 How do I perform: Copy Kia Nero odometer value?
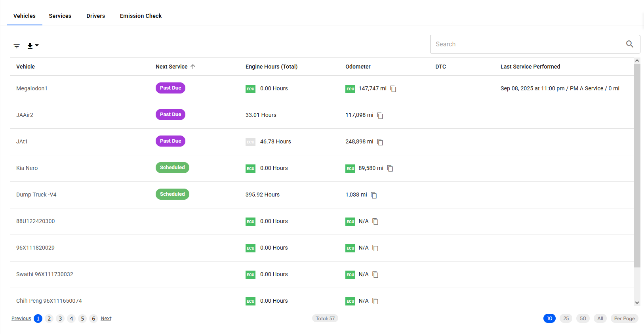390,168
